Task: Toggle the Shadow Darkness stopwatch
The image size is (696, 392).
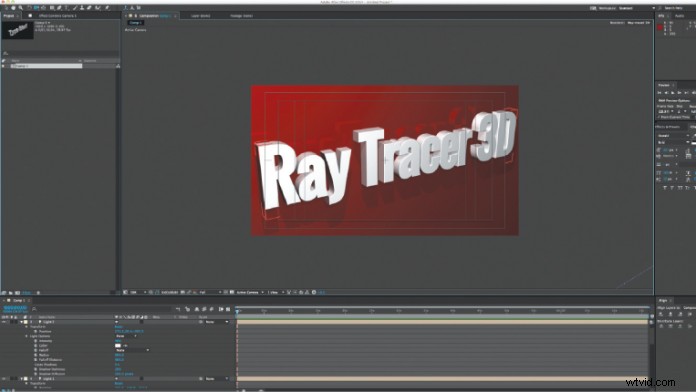Action: (36, 369)
